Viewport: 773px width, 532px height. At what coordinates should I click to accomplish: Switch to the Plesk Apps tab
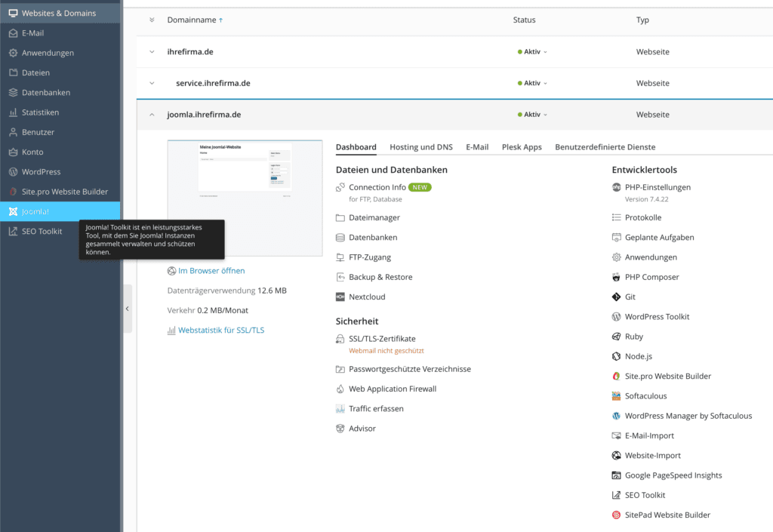coord(522,147)
